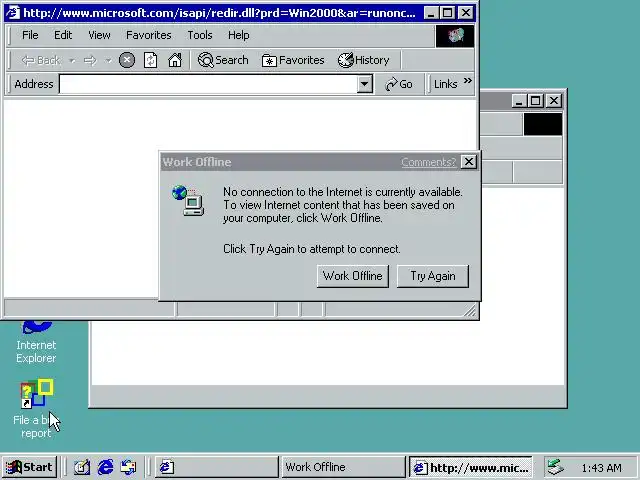The height and width of the screenshot is (480, 640).
Task: Stop page loading with the Stop icon
Action: click(127, 60)
